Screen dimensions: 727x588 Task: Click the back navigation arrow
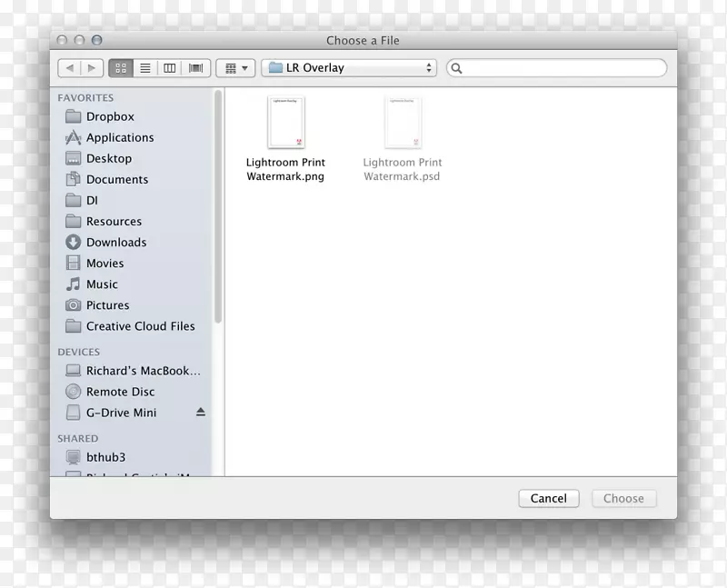[70, 67]
